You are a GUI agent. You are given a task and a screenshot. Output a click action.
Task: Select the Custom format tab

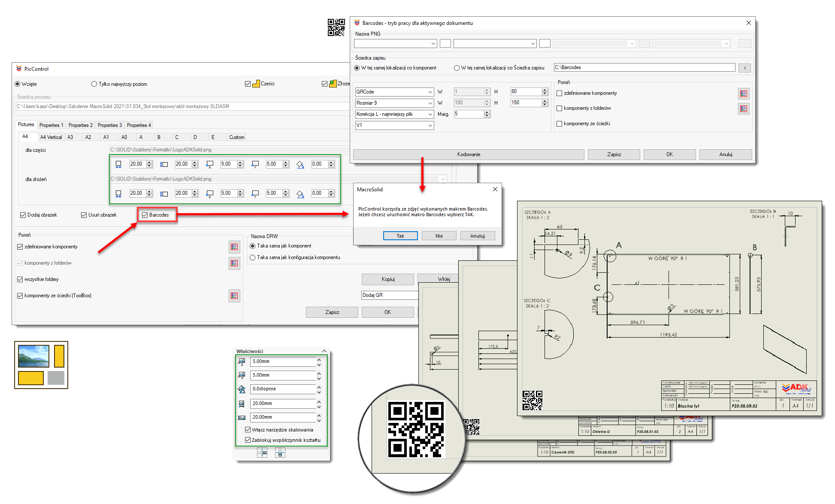236,137
